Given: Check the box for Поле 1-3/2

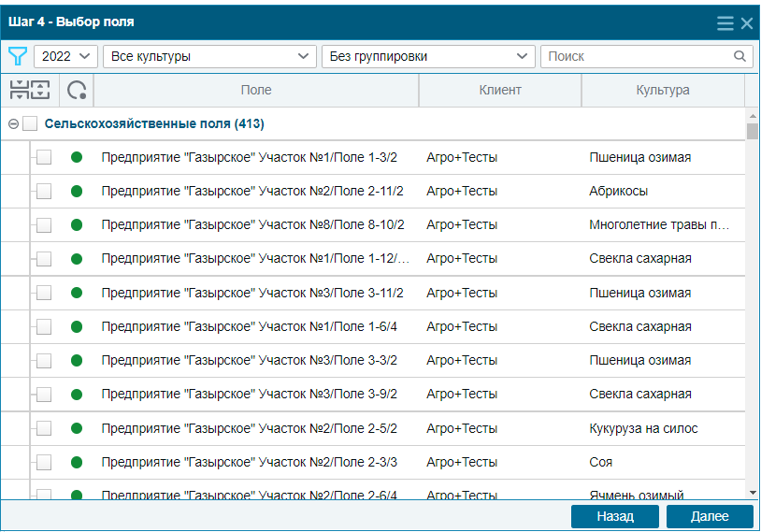Looking at the screenshot, I should tap(44, 157).
